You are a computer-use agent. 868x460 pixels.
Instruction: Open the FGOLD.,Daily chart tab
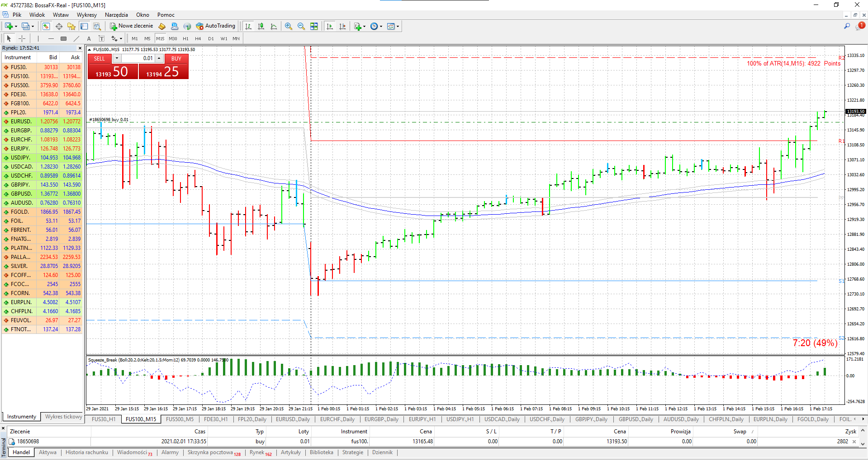(x=813, y=419)
